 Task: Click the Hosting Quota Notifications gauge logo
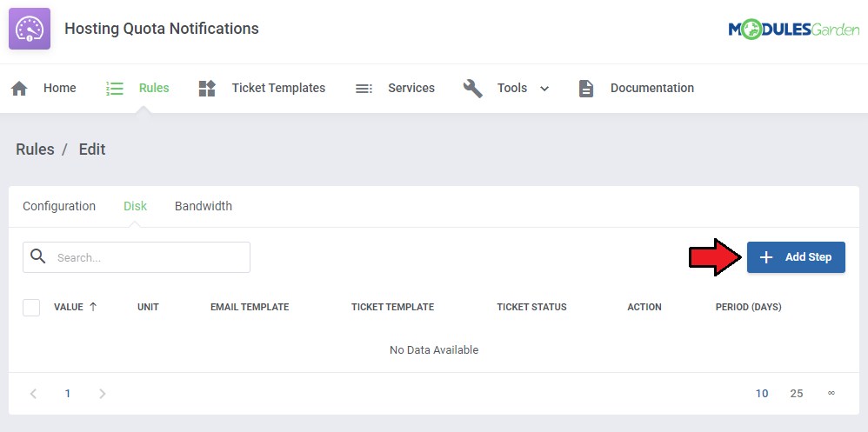tap(30, 29)
